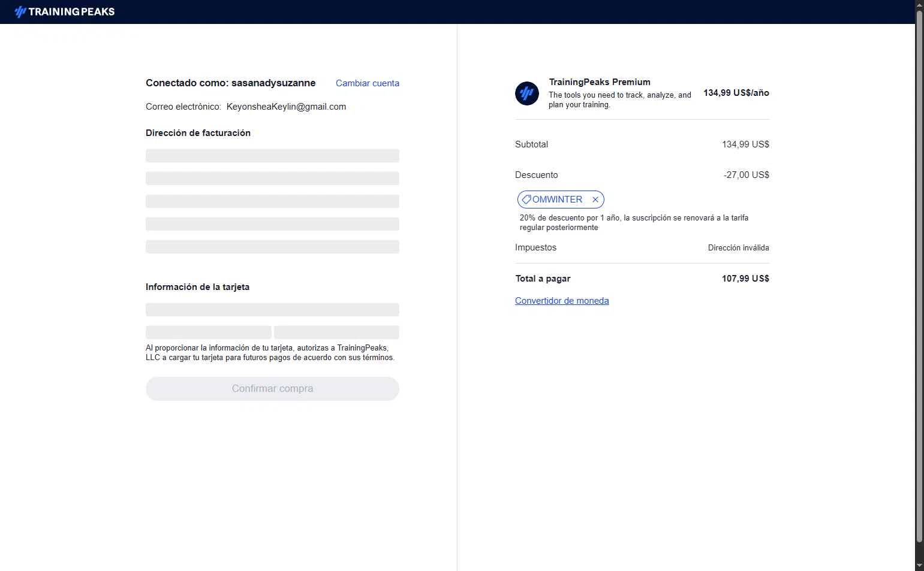Open the Convertidor de moneda link
Screen dimensions: 924x571
point(562,301)
